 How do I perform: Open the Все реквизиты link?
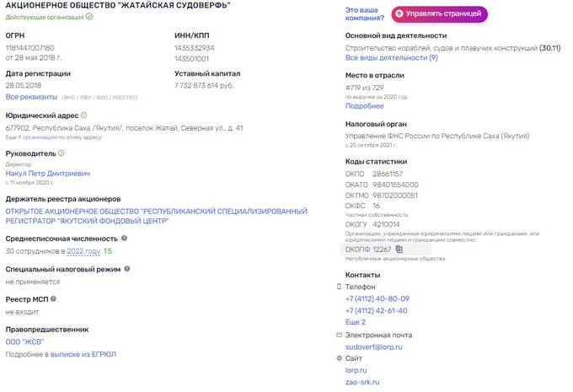[x=31, y=97]
